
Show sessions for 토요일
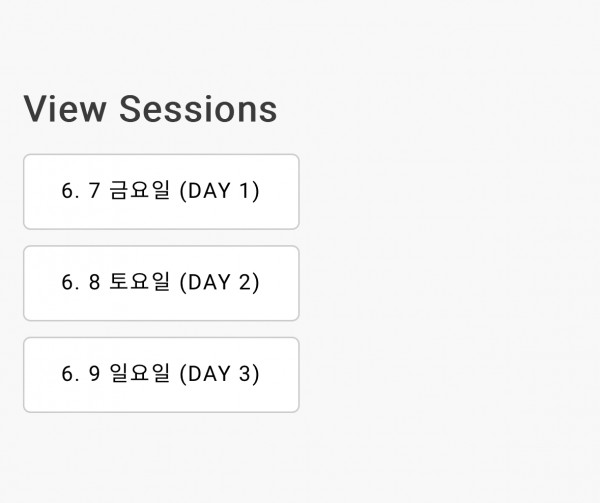[x=161, y=283]
